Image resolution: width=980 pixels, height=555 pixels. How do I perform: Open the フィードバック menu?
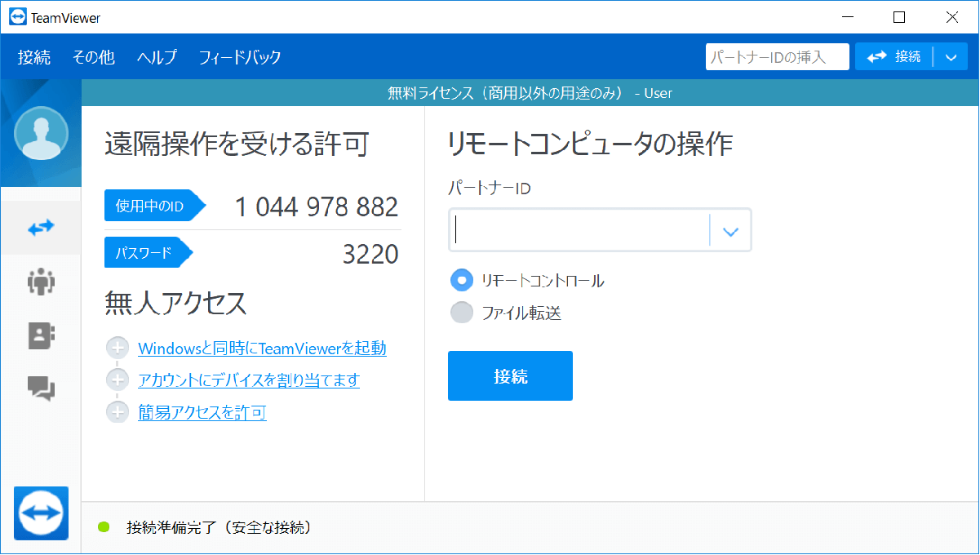[240, 57]
